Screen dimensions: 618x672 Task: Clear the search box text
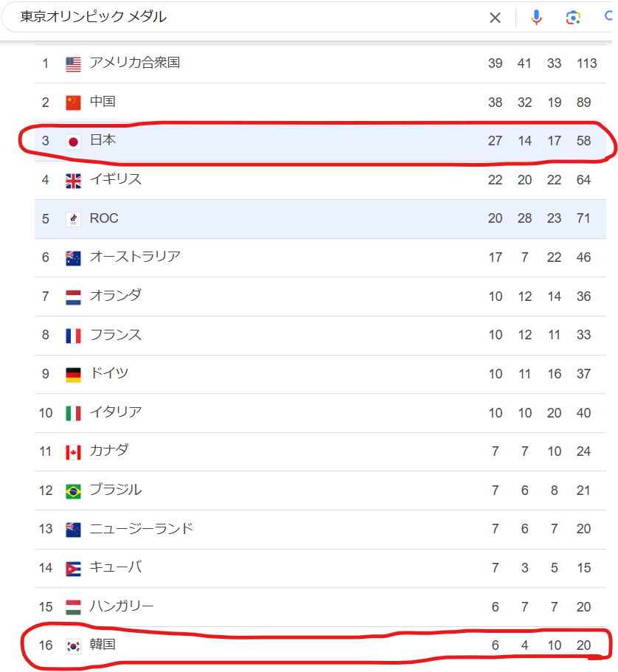click(495, 18)
